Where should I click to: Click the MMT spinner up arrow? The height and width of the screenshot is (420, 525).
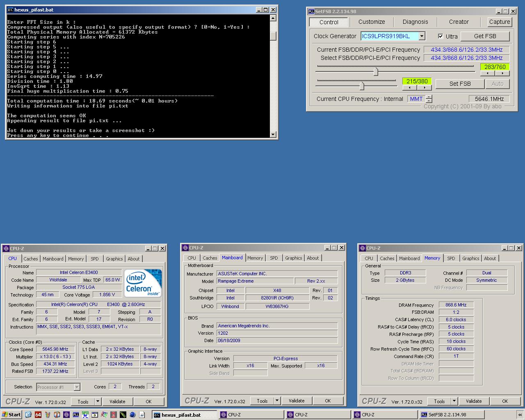pos(429,97)
